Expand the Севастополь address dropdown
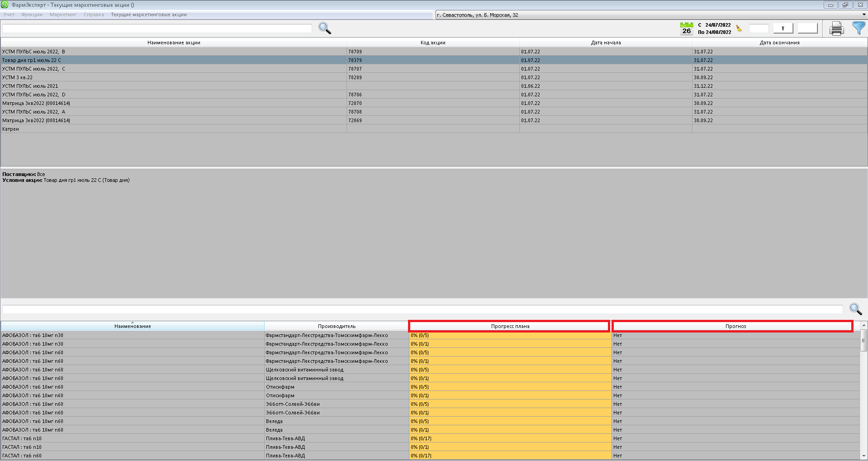Image resolution: width=868 pixels, height=461 pixels. click(x=863, y=15)
